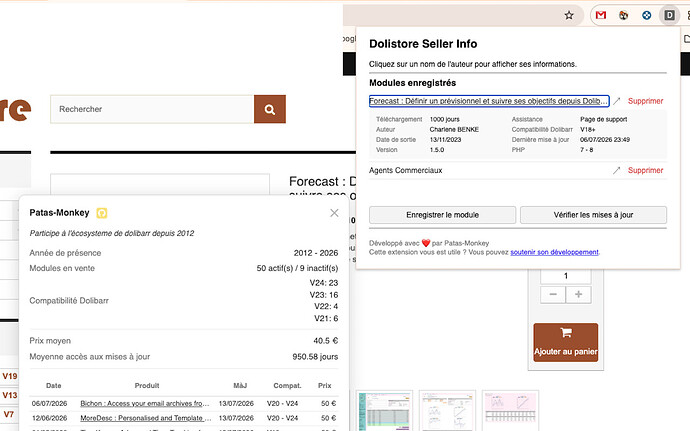Close the Patas-Monkey seller panel
The height and width of the screenshot is (431, 690).
[x=334, y=213]
